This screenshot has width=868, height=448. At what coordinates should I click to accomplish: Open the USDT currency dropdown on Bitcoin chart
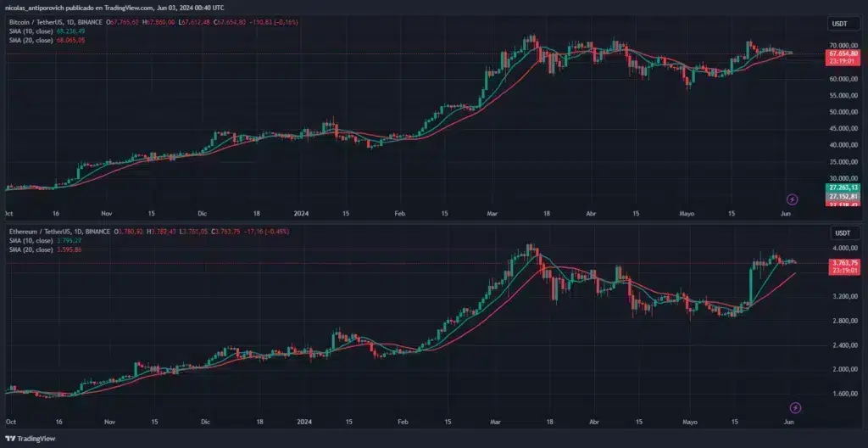pyautogui.click(x=842, y=24)
